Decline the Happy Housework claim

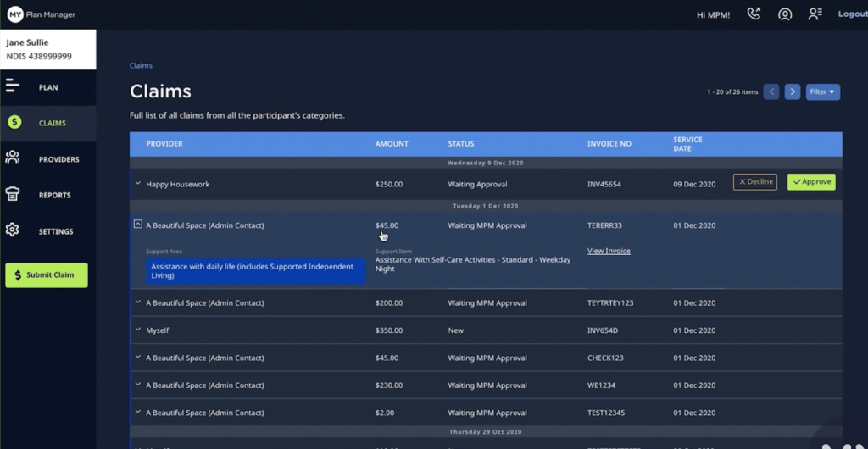(754, 182)
